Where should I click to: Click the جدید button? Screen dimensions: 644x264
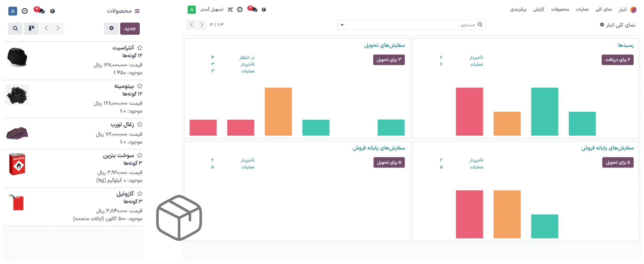pyautogui.click(x=130, y=28)
